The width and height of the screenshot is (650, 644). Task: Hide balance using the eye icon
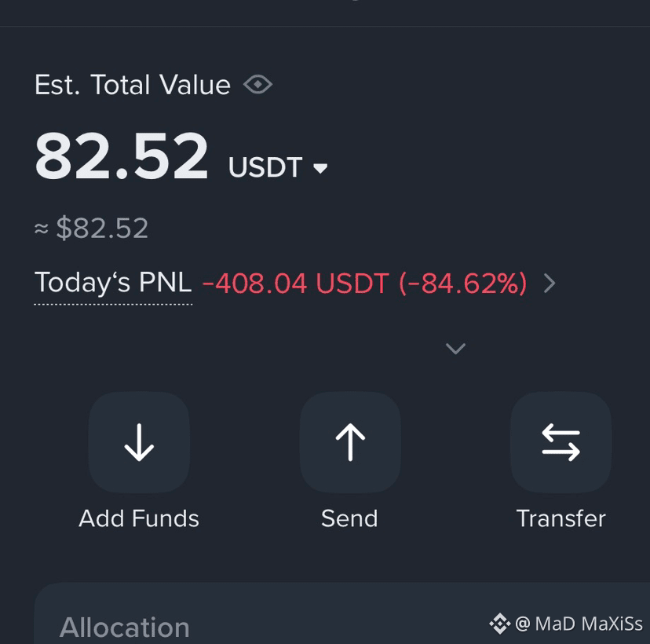(x=257, y=85)
